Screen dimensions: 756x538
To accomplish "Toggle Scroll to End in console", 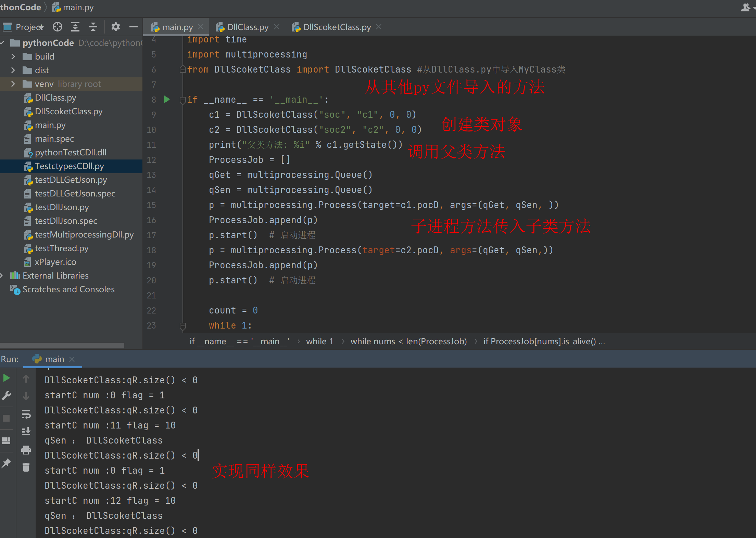I will click(26, 431).
